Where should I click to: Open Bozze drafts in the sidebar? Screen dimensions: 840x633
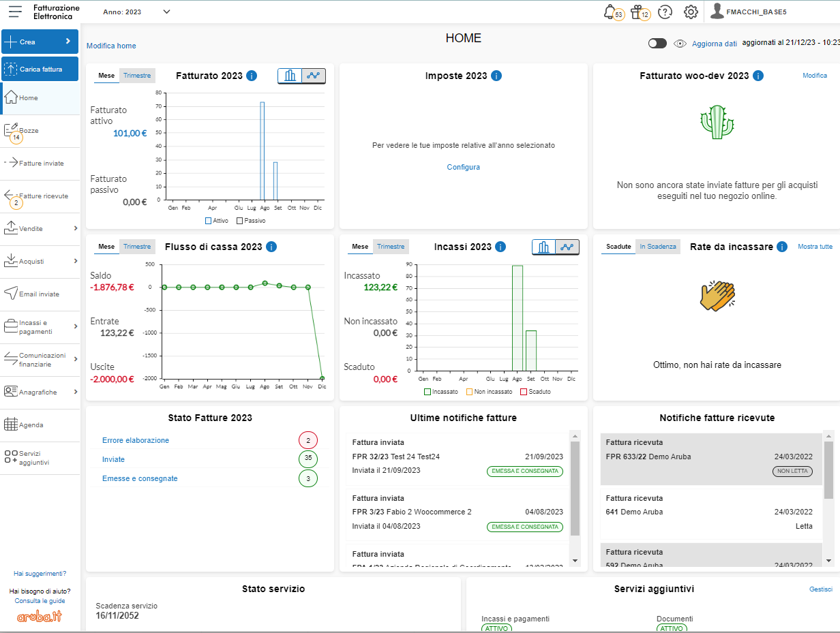click(40, 131)
